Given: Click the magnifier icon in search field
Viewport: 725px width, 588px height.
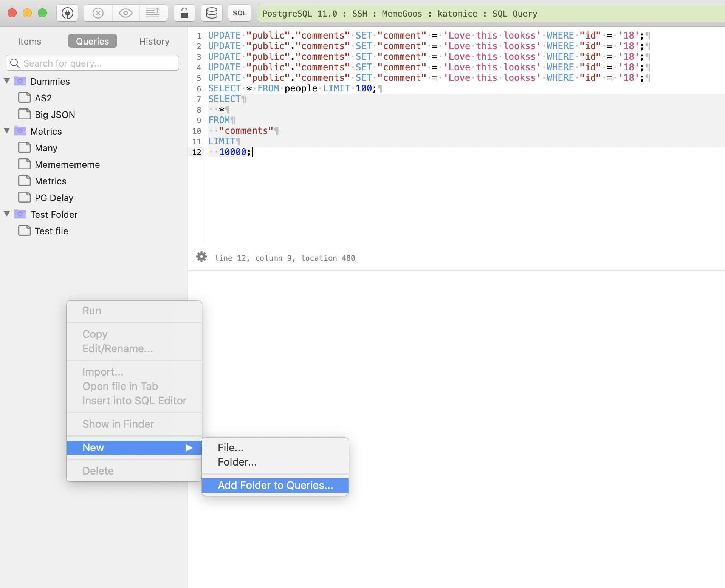Looking at the screenshot, I should click(x=15, y=63).
